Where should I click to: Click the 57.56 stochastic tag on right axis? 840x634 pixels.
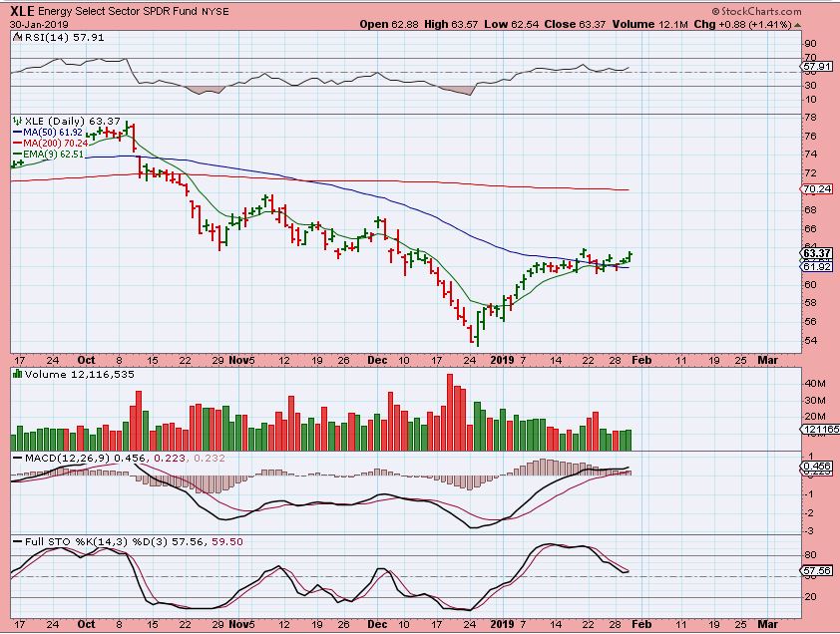click(816, 571)
